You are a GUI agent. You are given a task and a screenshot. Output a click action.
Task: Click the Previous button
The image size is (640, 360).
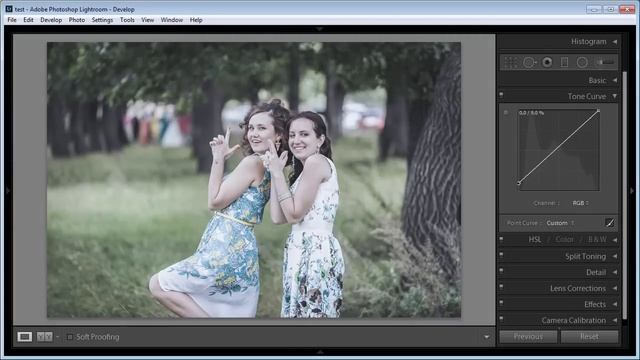[x=528, y=337]
